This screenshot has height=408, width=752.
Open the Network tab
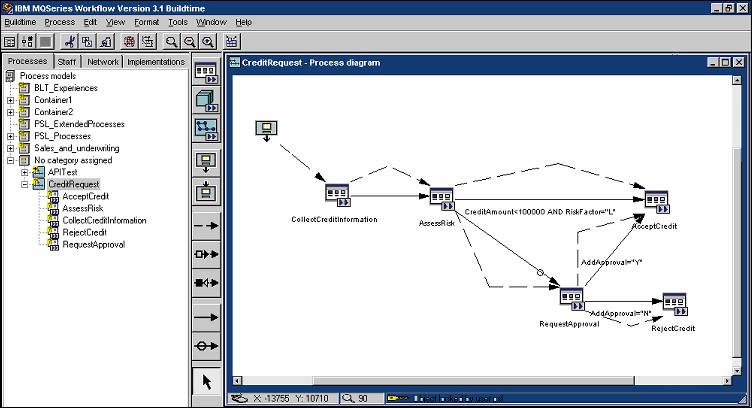(103, 62)
